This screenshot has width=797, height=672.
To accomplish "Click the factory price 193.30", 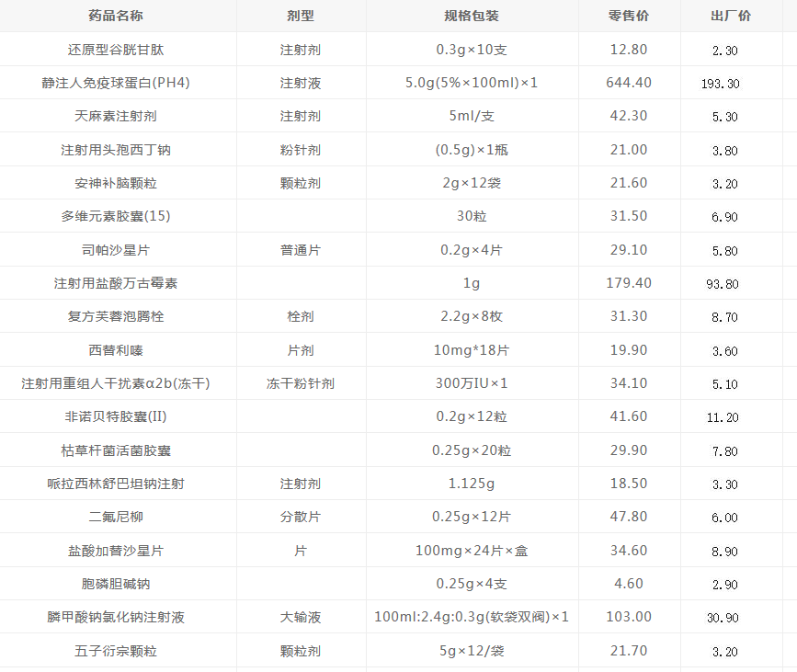I will pos(721,84).
